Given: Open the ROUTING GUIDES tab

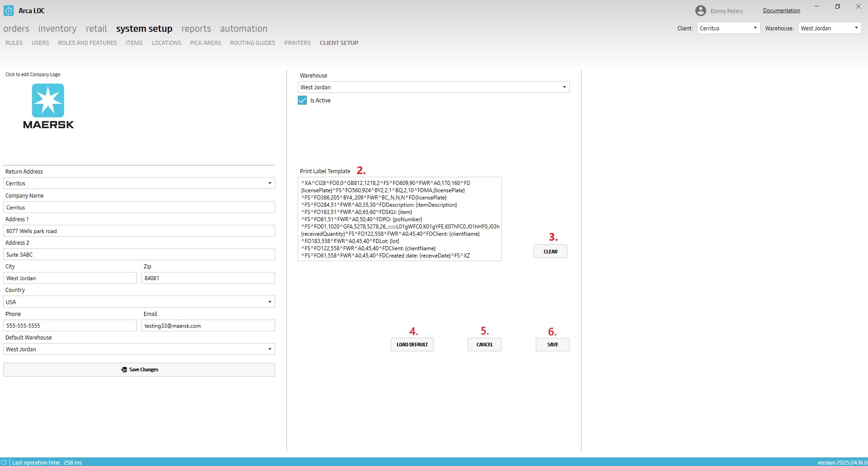Looking at the screenshot, I should tap(252, 43).
